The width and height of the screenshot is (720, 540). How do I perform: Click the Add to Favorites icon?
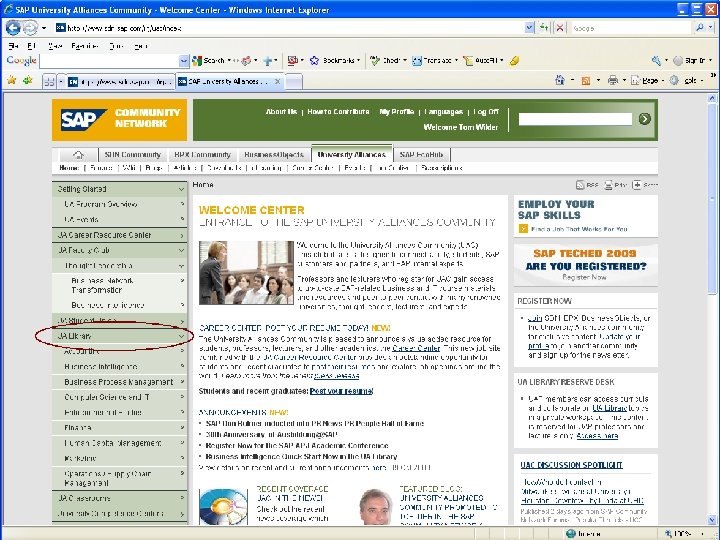(28, 80)
